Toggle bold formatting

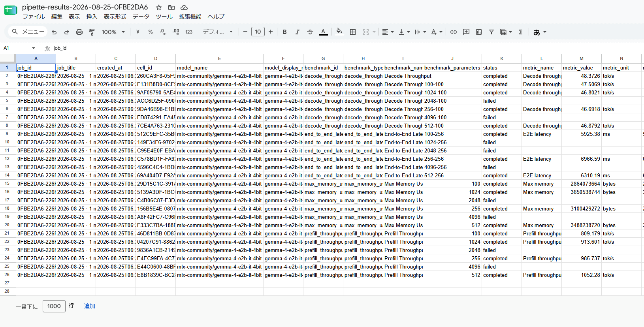[284, 32]
